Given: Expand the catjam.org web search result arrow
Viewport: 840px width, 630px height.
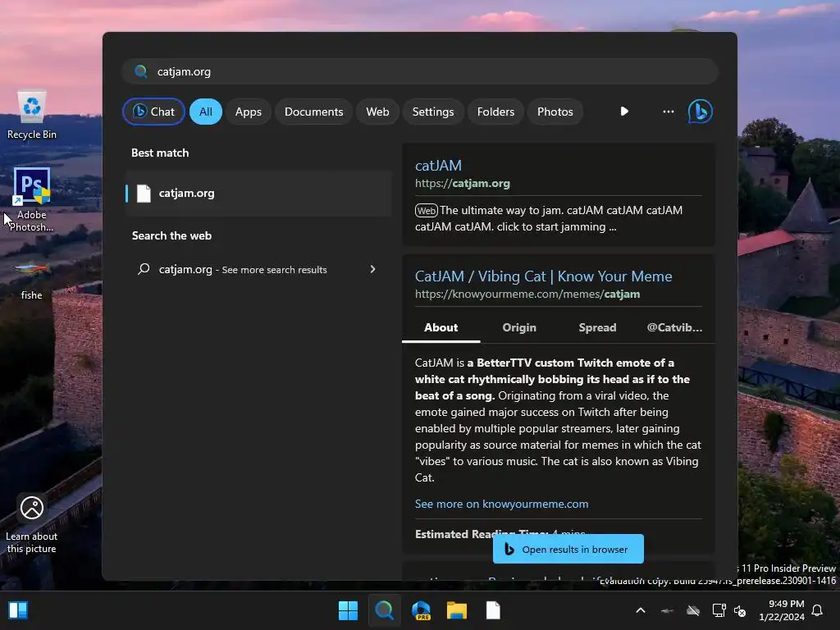Looking at the screenshot, I should pos(373,269).
